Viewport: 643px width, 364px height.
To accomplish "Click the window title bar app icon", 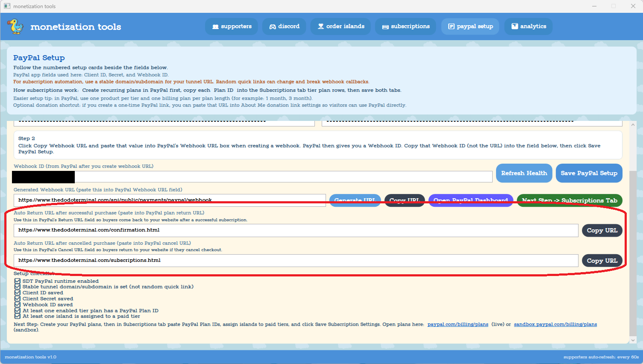I will click(x=7, y=6).
